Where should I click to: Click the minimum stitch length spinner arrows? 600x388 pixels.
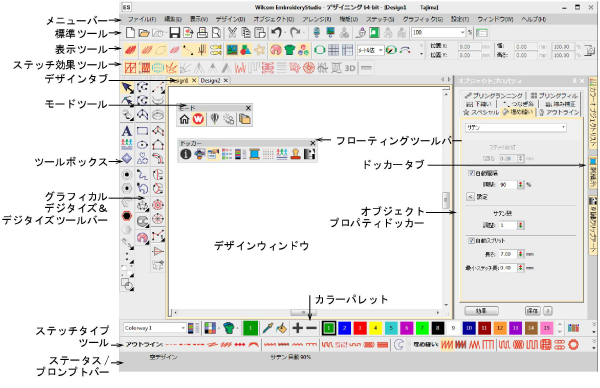[x=520, y=268]
